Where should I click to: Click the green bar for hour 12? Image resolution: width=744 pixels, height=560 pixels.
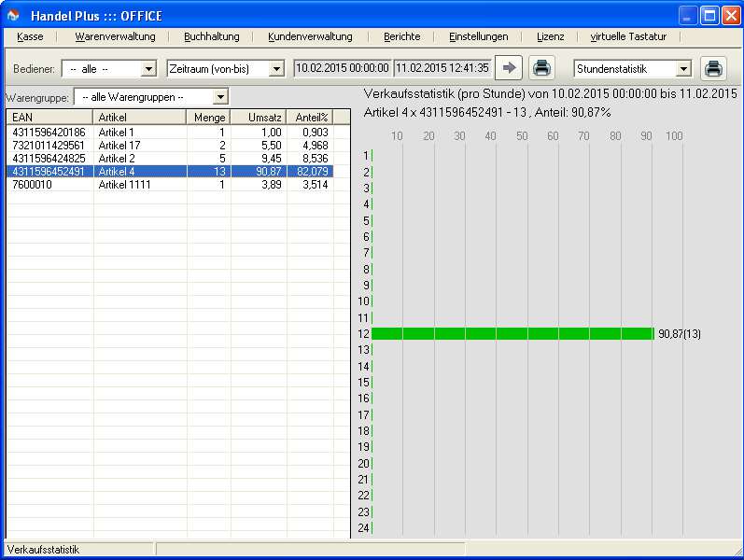point(512,333)
